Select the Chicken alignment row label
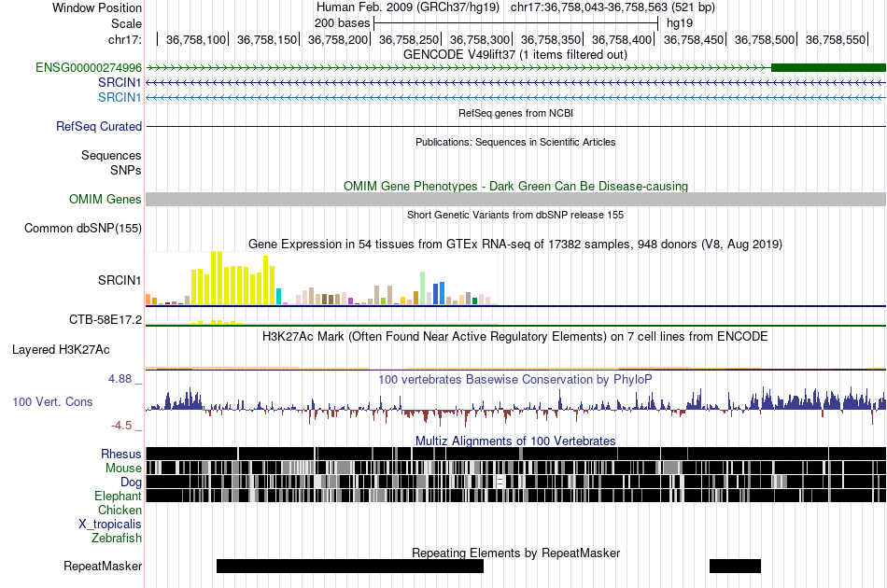This screenshot has height=588, width=887. (x=120, y=510)
